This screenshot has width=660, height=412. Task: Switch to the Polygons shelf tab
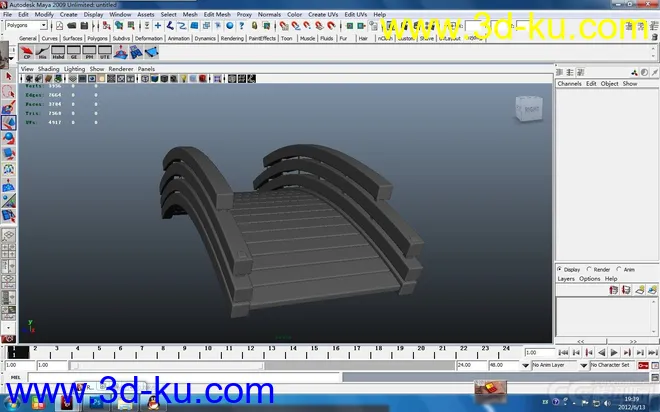tap(97, 38)
